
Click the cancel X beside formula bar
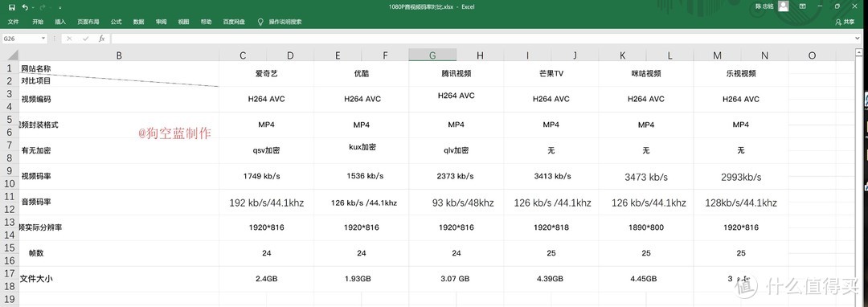click(70, 38)
